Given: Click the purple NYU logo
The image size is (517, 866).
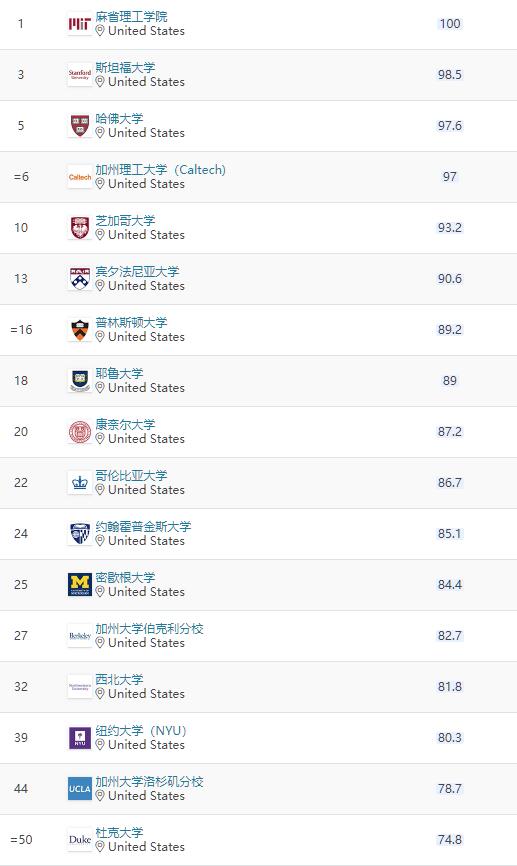Looking at the screenshot, I should point(80,737).
